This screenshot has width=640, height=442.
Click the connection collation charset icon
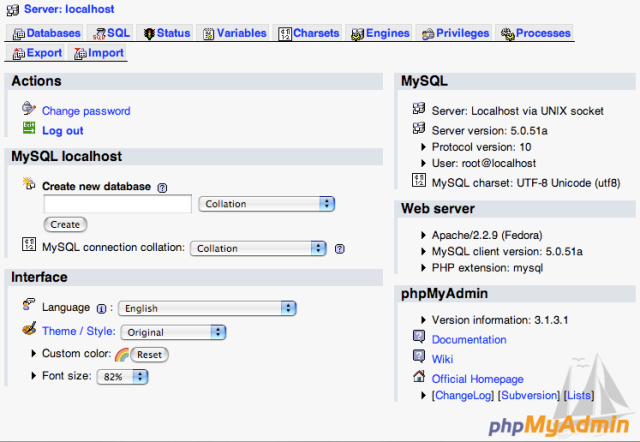tap(29, 244)
